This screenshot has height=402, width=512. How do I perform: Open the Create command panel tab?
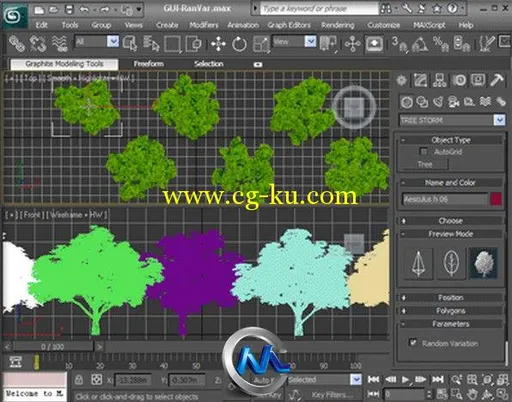401,80
